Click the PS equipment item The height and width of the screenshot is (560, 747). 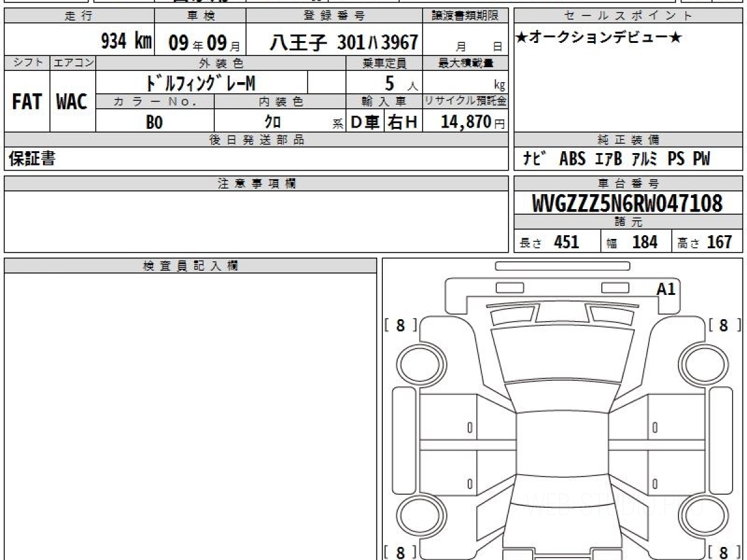(x=677, y=159)
